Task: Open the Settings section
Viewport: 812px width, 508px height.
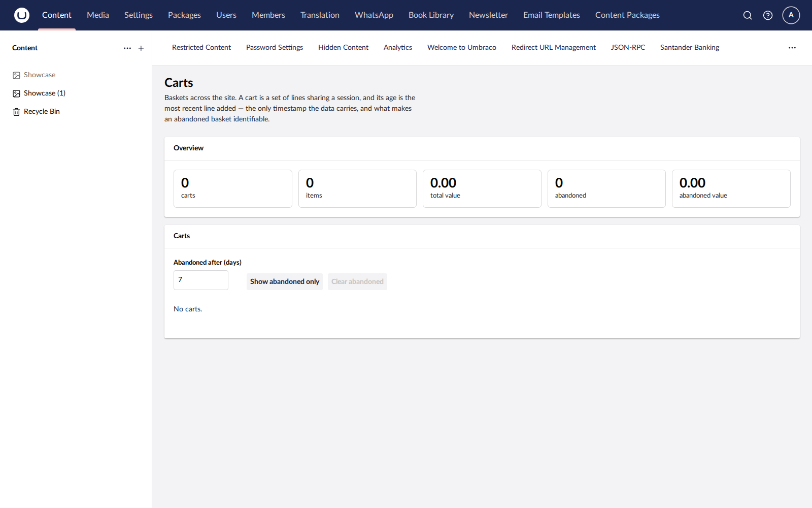Action: 139,15
